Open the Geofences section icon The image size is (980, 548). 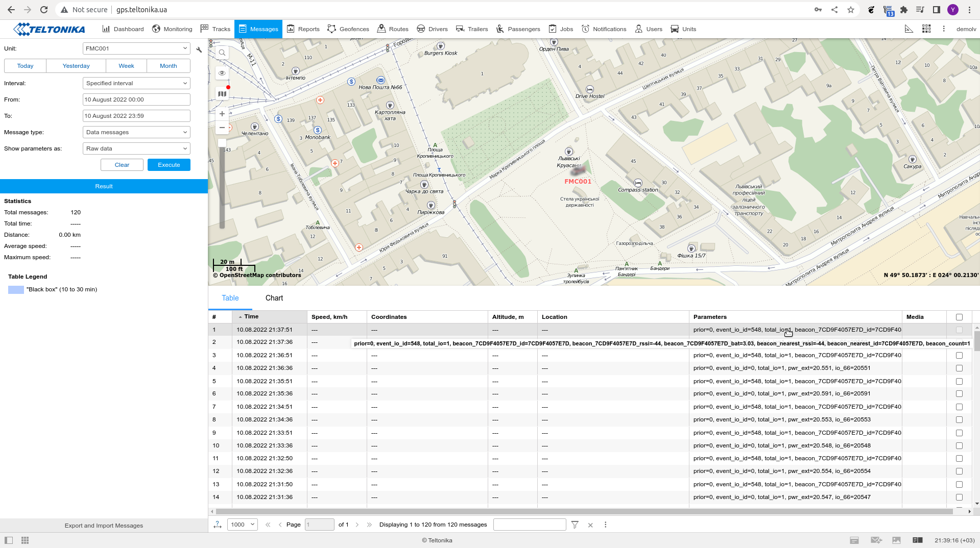[331, 29]
